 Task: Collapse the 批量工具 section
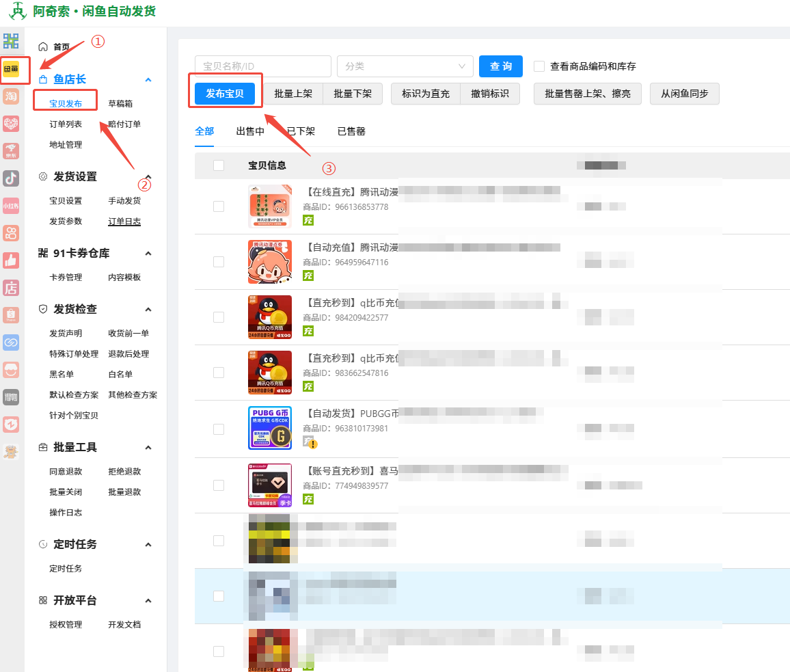pyautogui.click(x=148, y=447)
